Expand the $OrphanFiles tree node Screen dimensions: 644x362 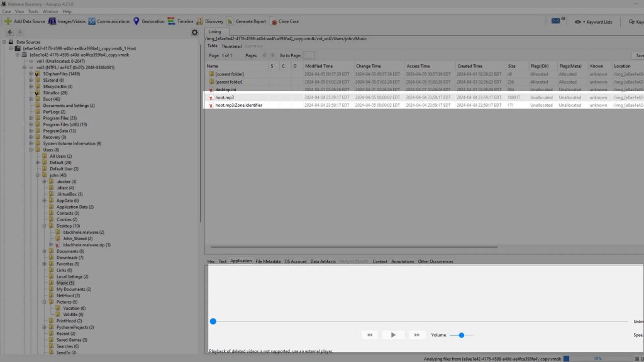[x=30, y=74]
